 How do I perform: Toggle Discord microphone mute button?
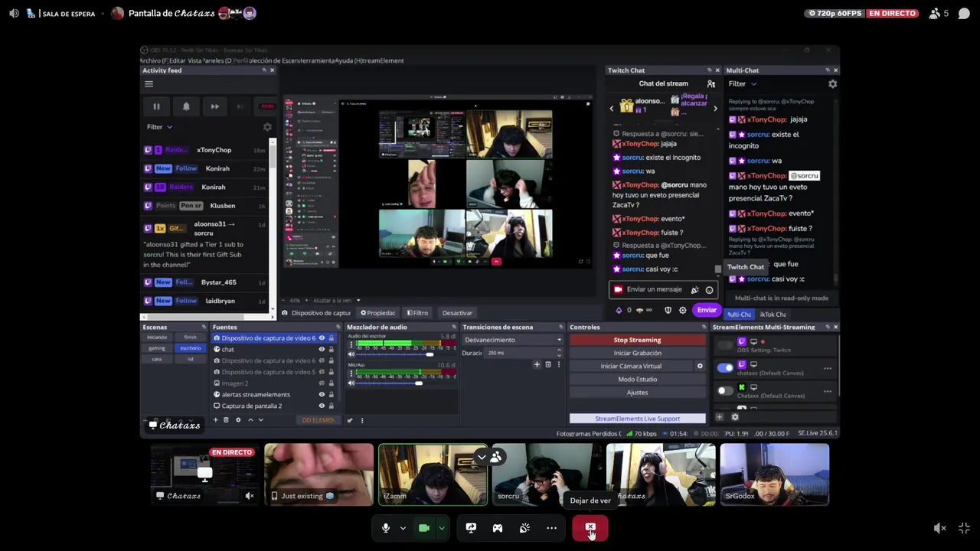point(386,528)
